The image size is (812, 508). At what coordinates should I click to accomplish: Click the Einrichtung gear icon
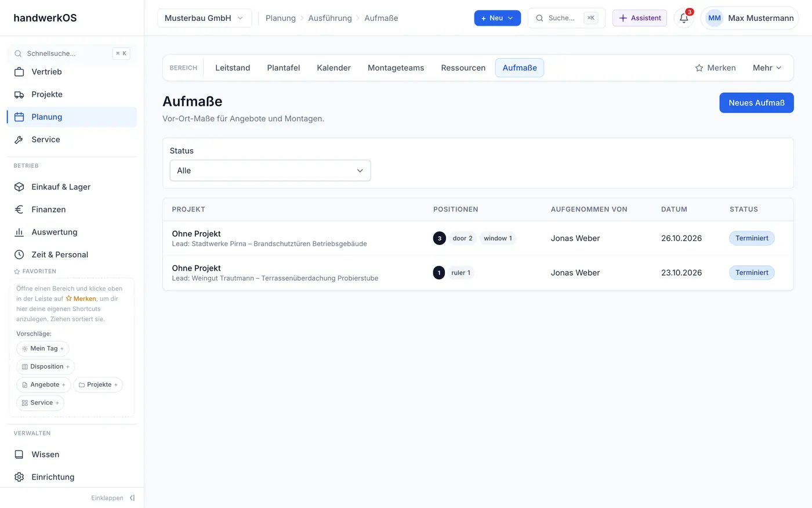pyautogui.click(x=19, y=477)
